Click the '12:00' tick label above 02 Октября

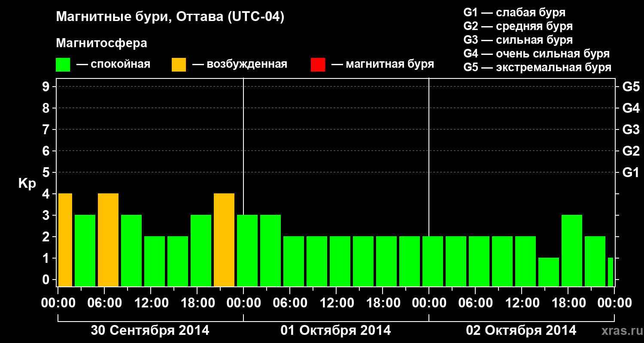(x=522, y=303)
